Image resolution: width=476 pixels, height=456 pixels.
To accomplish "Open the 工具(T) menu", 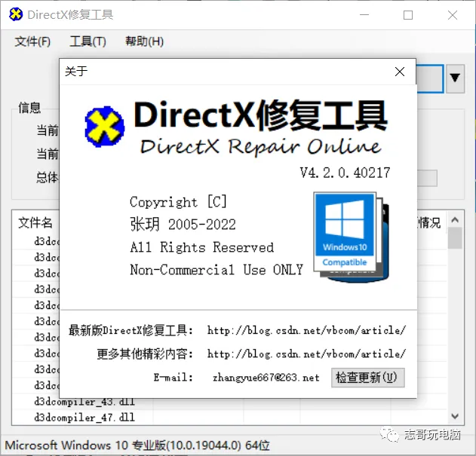I will (x=88, y=41).
